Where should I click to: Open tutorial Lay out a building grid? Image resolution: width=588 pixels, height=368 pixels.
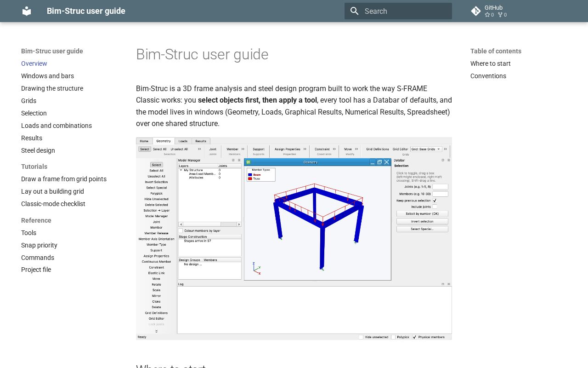click(52, 191)
